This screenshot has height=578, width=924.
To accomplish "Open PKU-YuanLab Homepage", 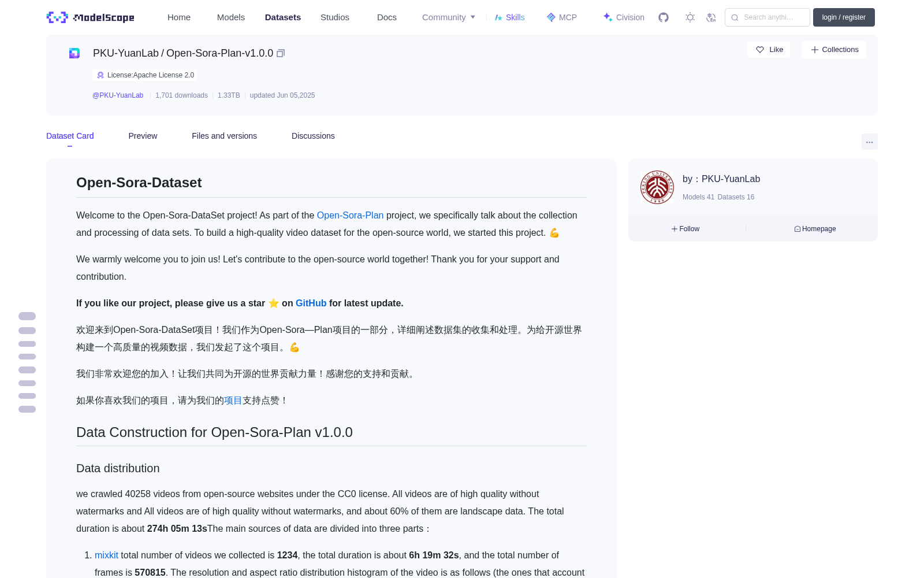I will pos(815,229).
